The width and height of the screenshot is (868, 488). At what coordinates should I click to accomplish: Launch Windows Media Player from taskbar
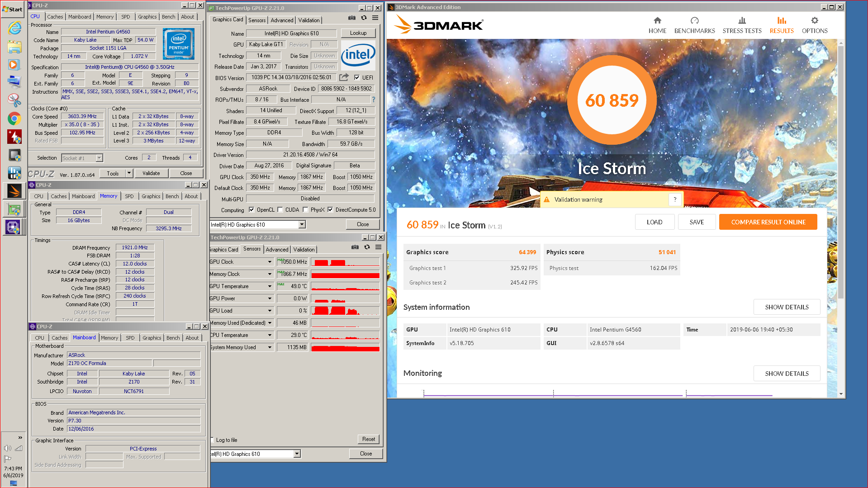14,65
